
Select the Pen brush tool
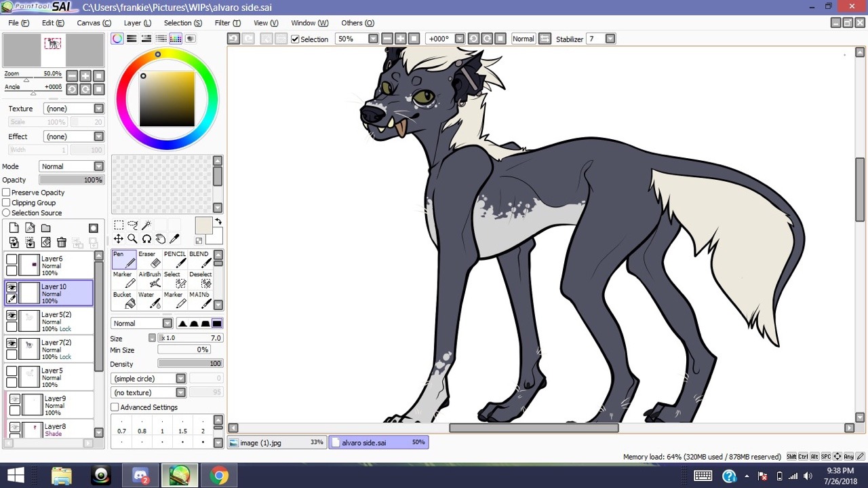(x=124, y=259)
